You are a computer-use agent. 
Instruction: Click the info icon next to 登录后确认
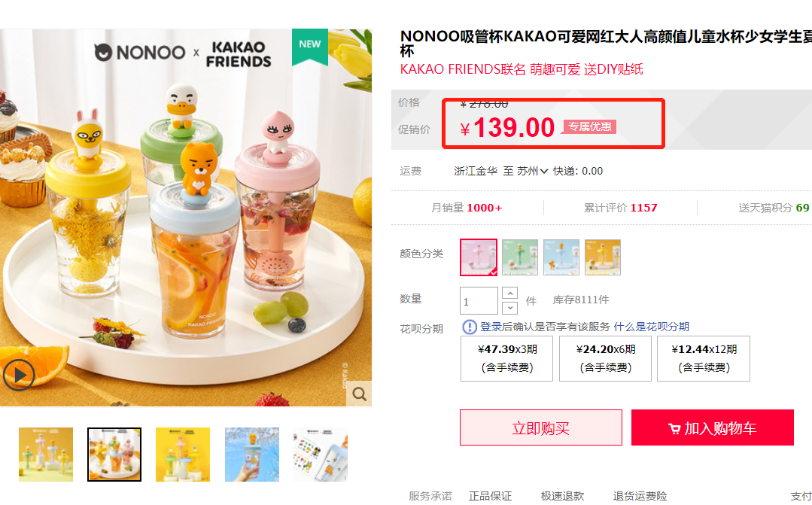click(469, 327)
